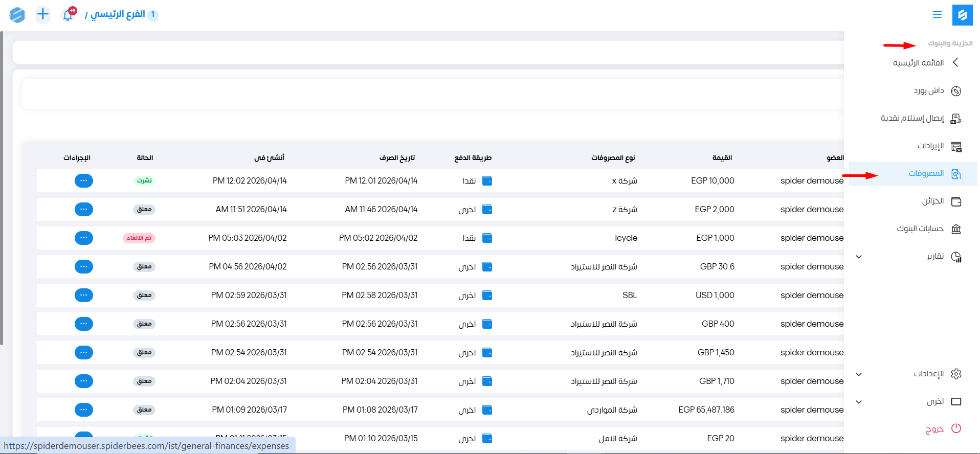This screenshot has width=980, height=454.
Task: Click the الإيرادات revenues icon
Action: pos(956,146)
